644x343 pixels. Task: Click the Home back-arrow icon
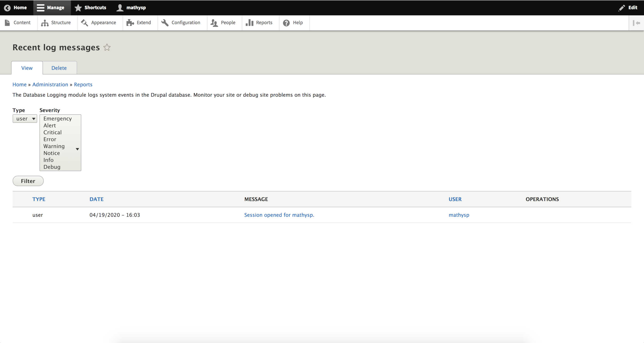[7, 8]
